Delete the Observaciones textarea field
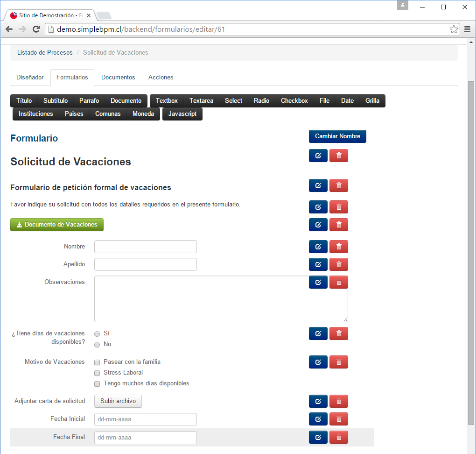Image resolution: width=476 pixels, height=454 pixels. point(339,282)
